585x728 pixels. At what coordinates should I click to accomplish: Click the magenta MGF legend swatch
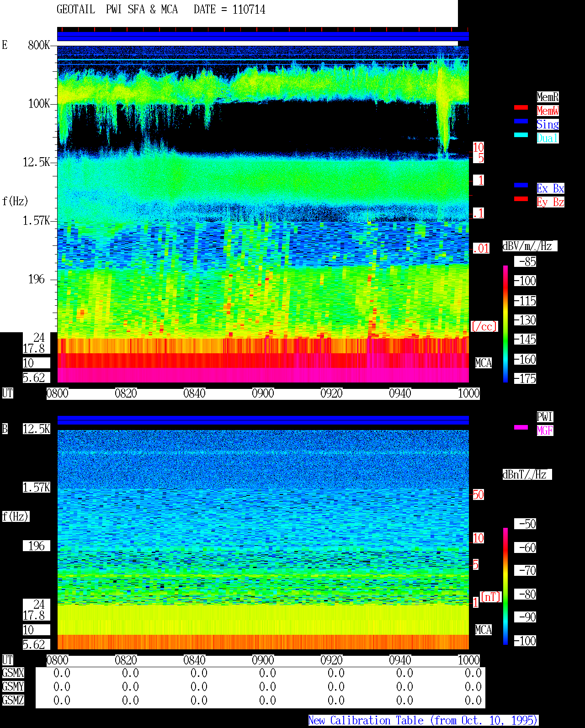521,427
